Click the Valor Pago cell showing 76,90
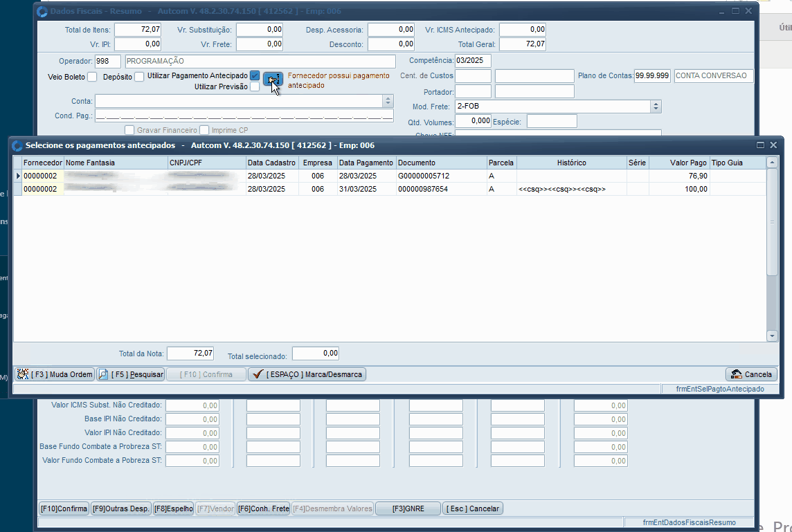792x532 pixels. (x=679, y=176)
